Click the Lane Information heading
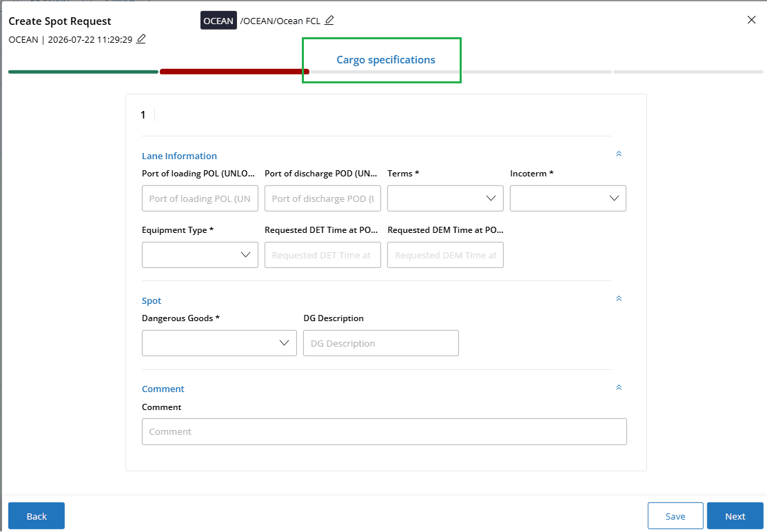This screenshot has width=767, height=532. (x=179, y=156)
